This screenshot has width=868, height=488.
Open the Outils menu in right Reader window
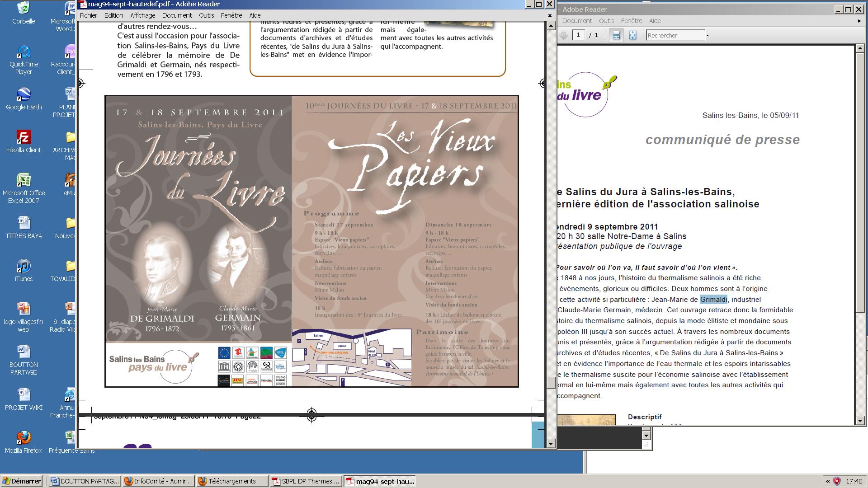pyautogui.click(x=606, y=21)
